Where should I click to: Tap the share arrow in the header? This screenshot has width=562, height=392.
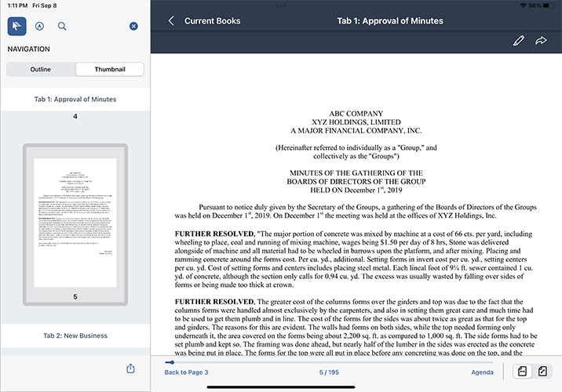point(541,41)
